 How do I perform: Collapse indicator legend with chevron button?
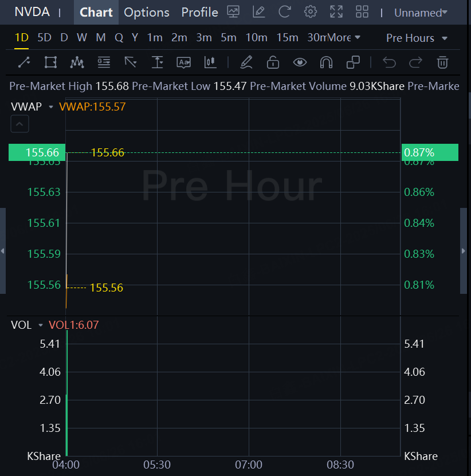(19, 123)
